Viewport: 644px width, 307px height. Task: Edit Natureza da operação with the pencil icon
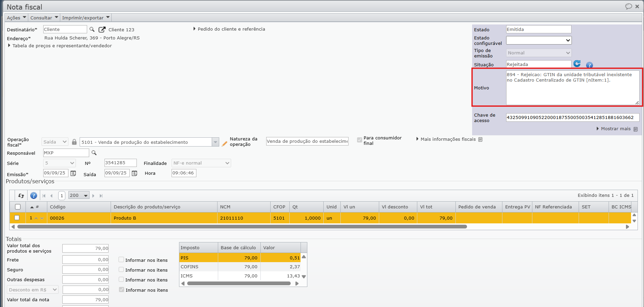(224, 144)
